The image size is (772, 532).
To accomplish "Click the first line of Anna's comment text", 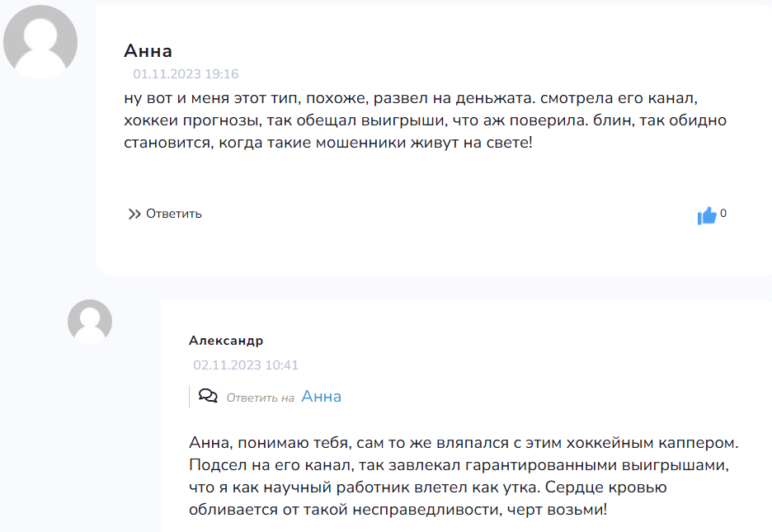I will click(x=411, y=98).
